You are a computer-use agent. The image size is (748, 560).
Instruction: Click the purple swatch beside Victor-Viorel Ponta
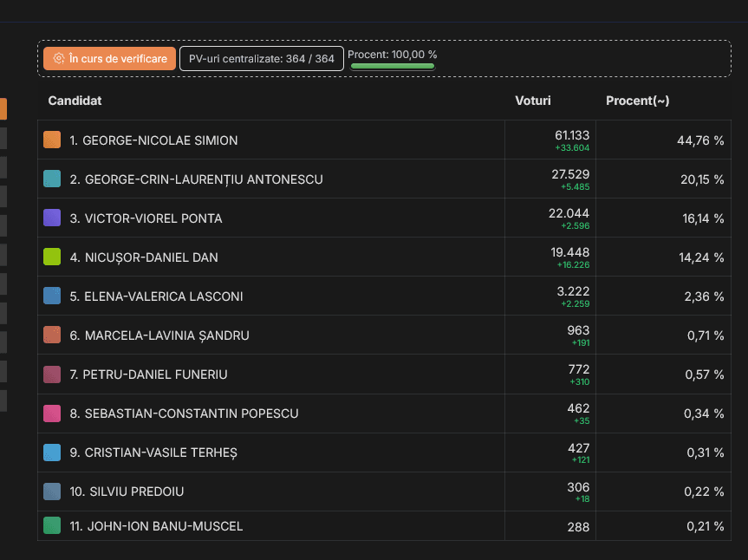(x=52, y=218)
